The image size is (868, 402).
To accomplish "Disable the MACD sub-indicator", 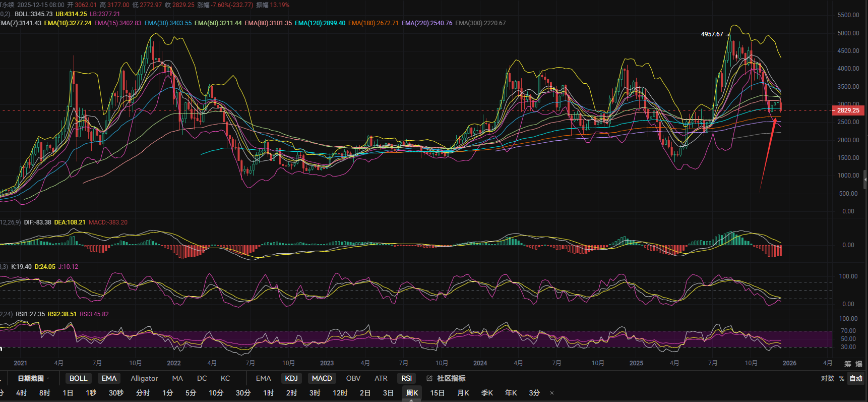I will point(322,378).
